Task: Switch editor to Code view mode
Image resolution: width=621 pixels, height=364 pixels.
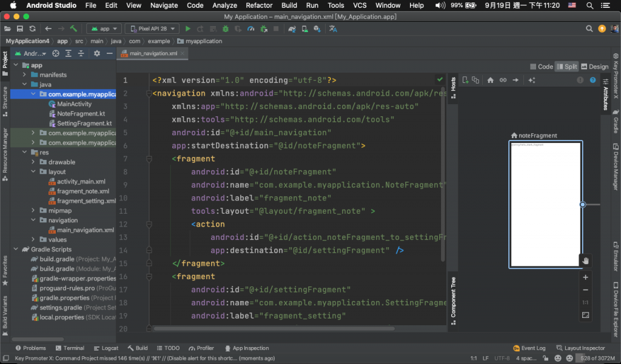Action: point(542,67)
